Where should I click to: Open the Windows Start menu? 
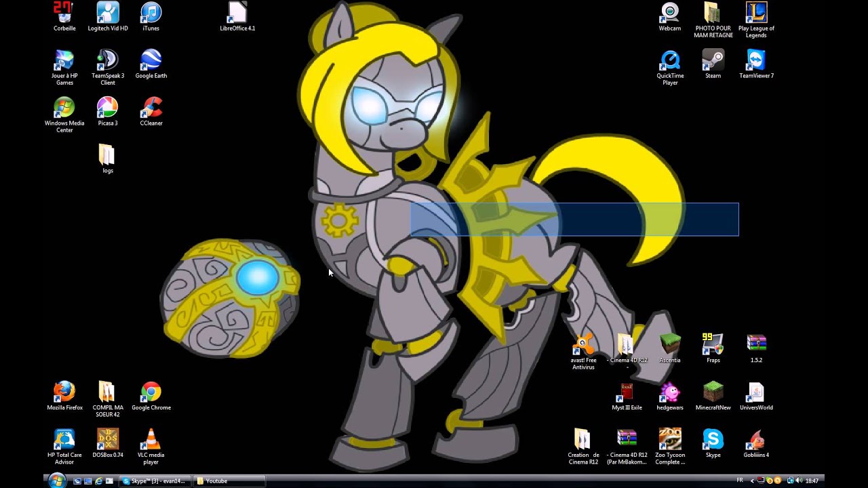(57, 481)
